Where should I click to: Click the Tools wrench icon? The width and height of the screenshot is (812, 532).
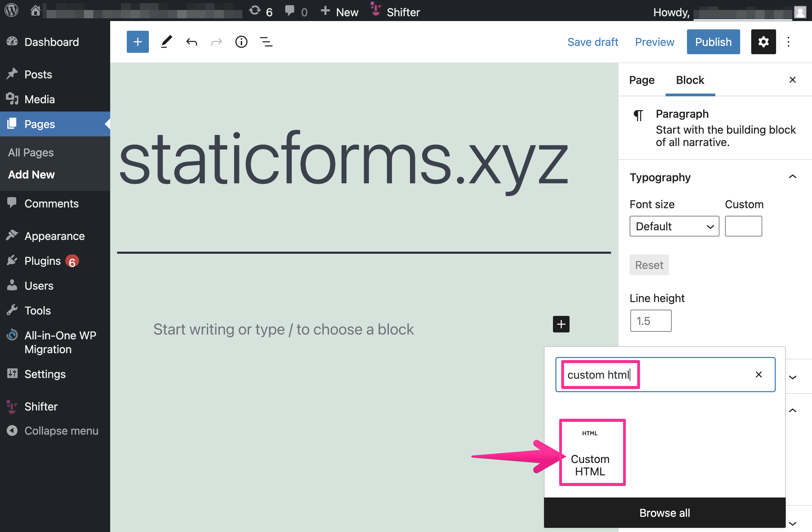tap(12, 310)
